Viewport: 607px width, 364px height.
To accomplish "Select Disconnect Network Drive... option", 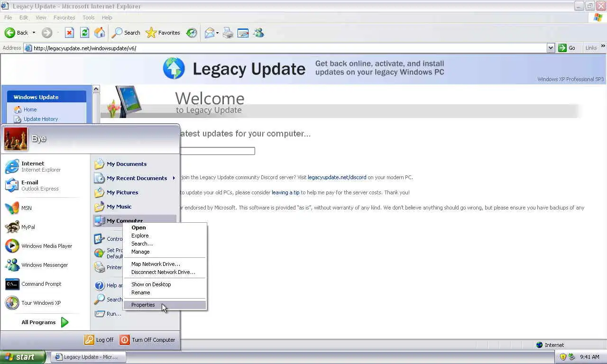I will tap(165, 272).
